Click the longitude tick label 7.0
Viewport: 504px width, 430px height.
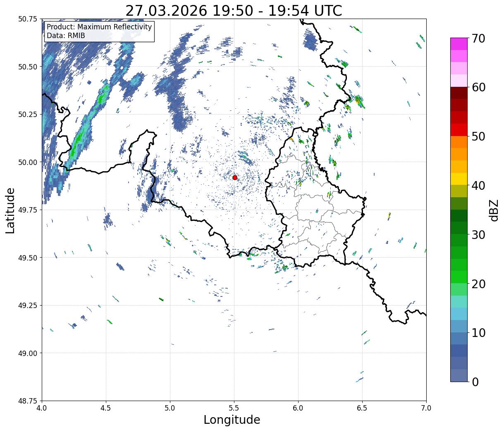pyautogui.click(x=426, y=408)
